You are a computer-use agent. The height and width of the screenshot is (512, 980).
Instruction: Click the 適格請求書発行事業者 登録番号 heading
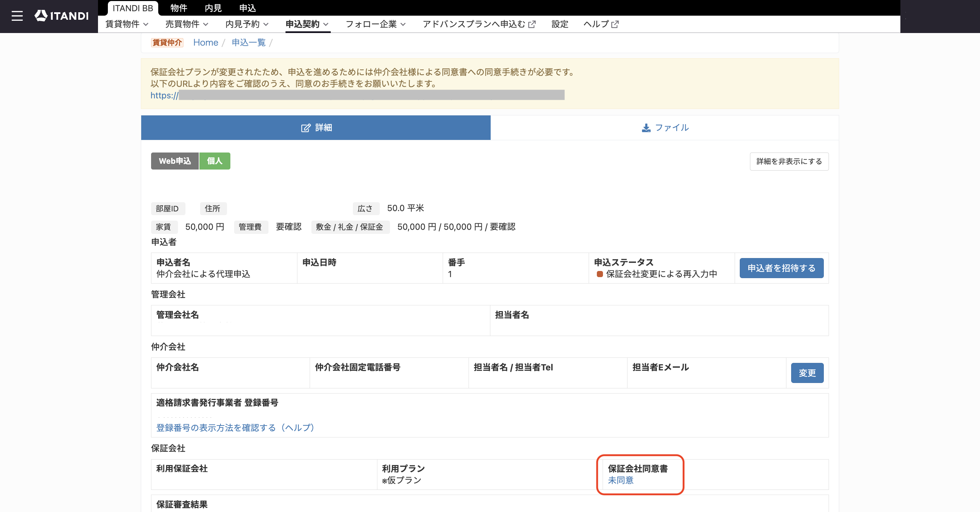[x=217, y=403]
